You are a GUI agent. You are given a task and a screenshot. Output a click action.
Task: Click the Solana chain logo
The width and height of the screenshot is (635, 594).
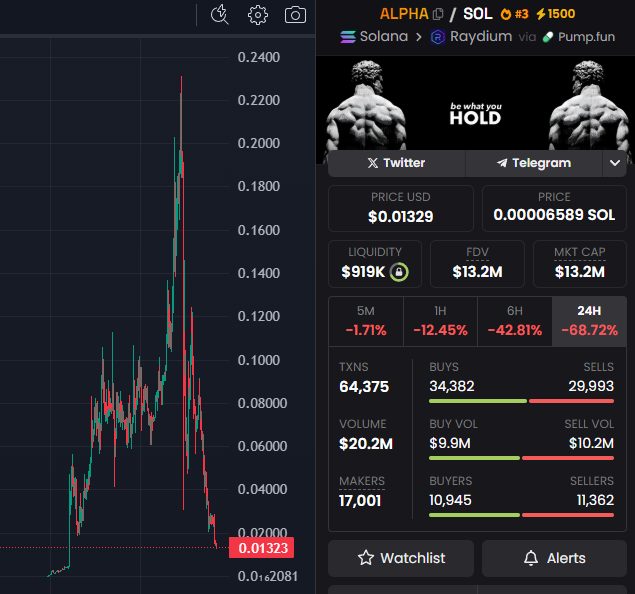coord(348,37)
